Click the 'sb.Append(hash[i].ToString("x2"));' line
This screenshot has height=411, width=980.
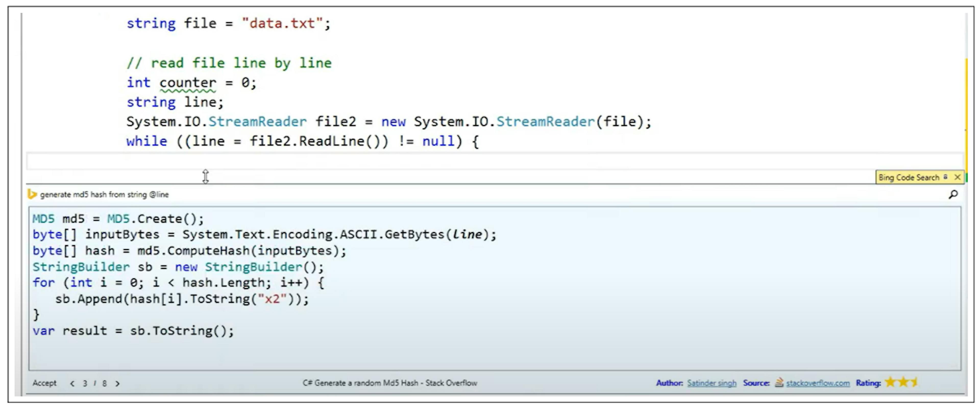[x=182, y=299]
